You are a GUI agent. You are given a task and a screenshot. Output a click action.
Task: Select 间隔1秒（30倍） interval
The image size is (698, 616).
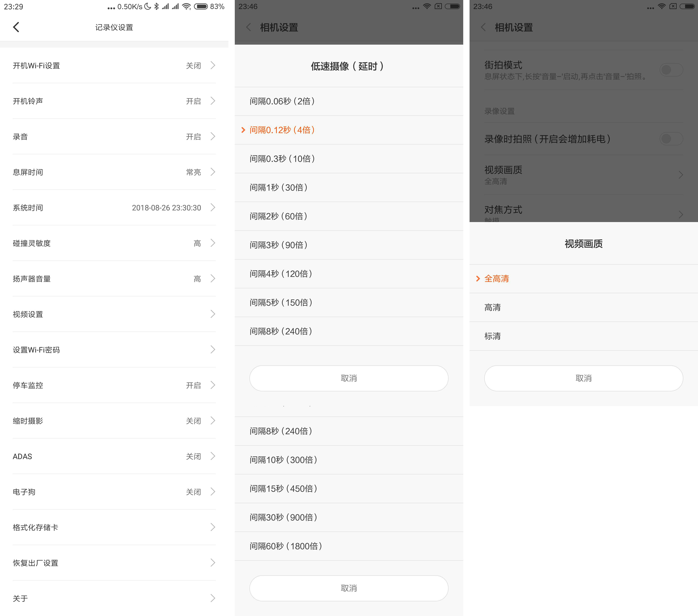279,187
